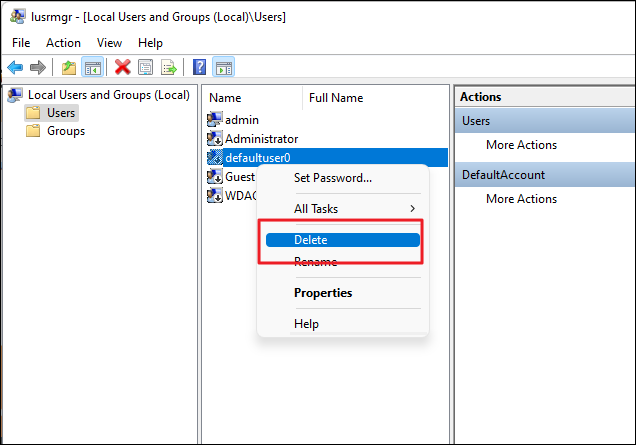Open the Action menu
The image size is (636, 445).
(63, 43)
